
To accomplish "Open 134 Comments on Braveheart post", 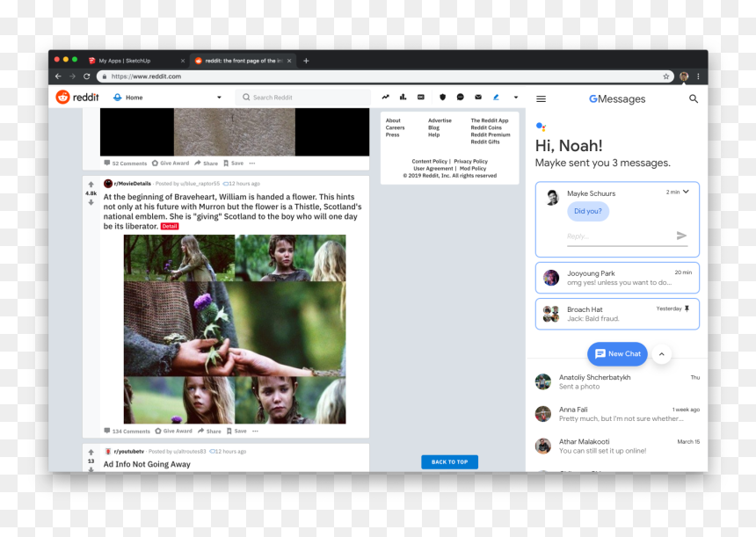I will [127, 431].
